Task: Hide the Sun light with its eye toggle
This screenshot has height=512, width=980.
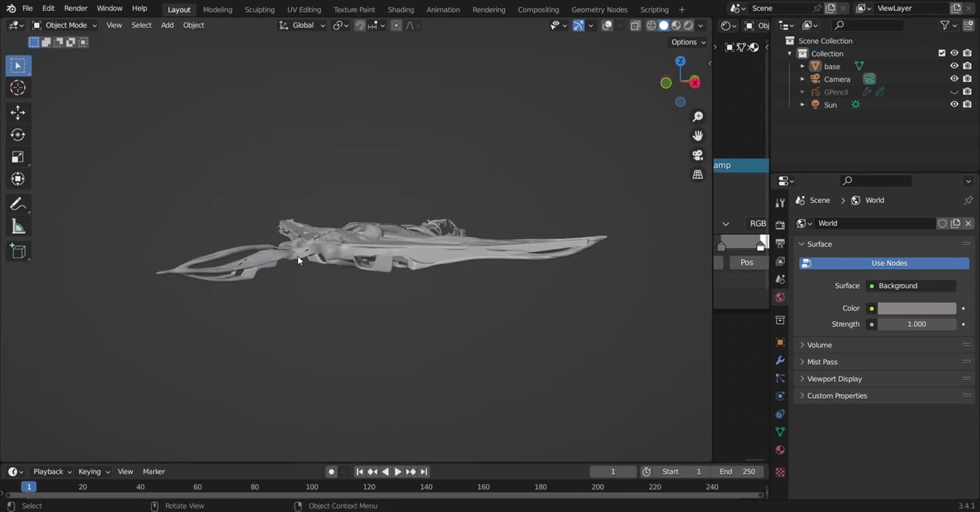Action: click(954, 104)
